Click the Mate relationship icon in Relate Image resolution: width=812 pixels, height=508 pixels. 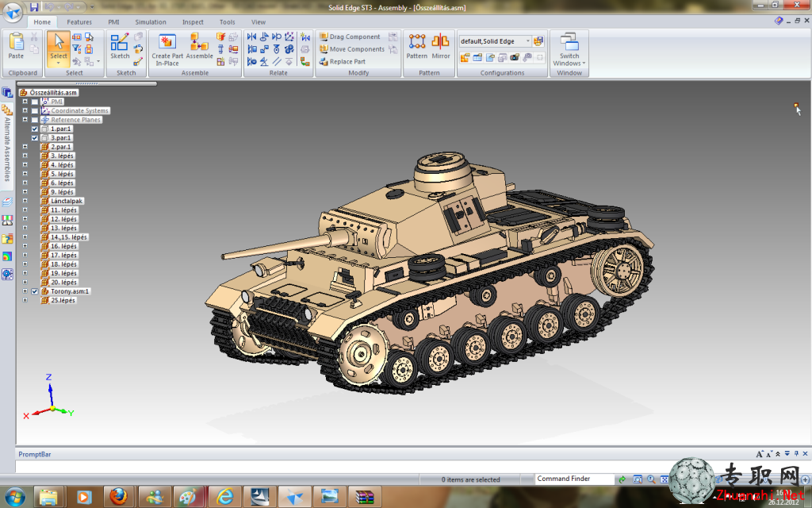click(251, 37)
